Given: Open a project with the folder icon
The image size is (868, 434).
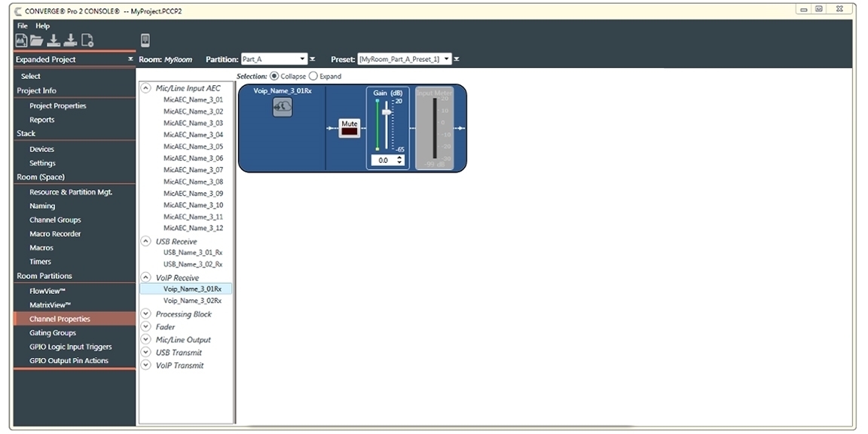Looking at the screenshot, I should [37, 41].
